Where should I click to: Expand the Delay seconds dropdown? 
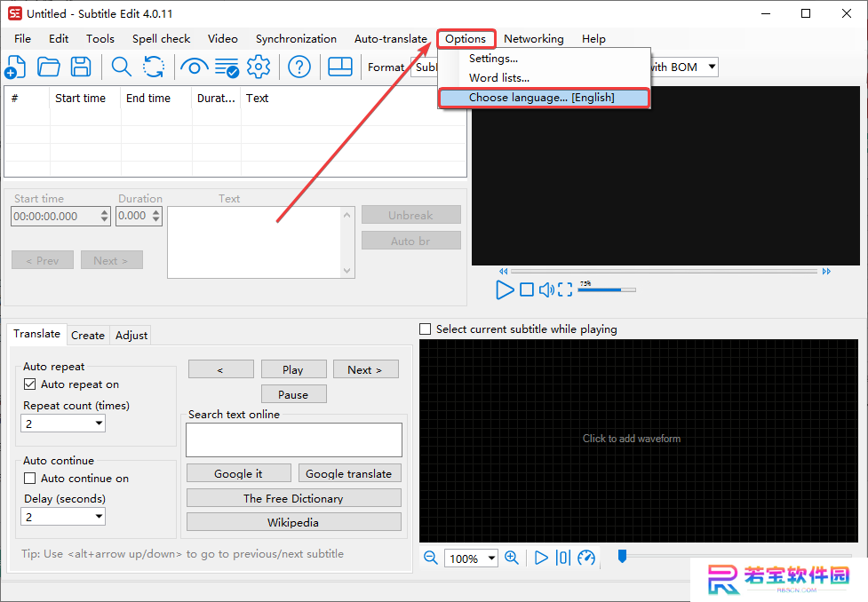99,516
